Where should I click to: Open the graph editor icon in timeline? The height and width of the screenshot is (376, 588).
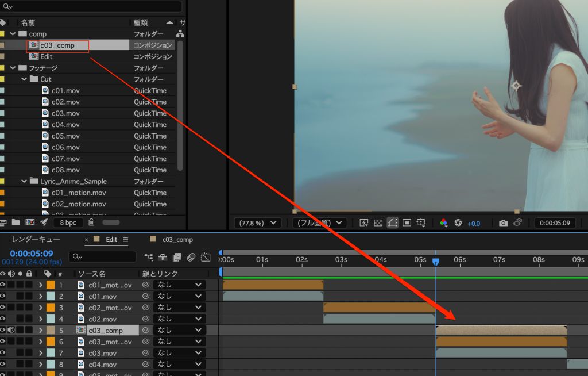point(206,257)
